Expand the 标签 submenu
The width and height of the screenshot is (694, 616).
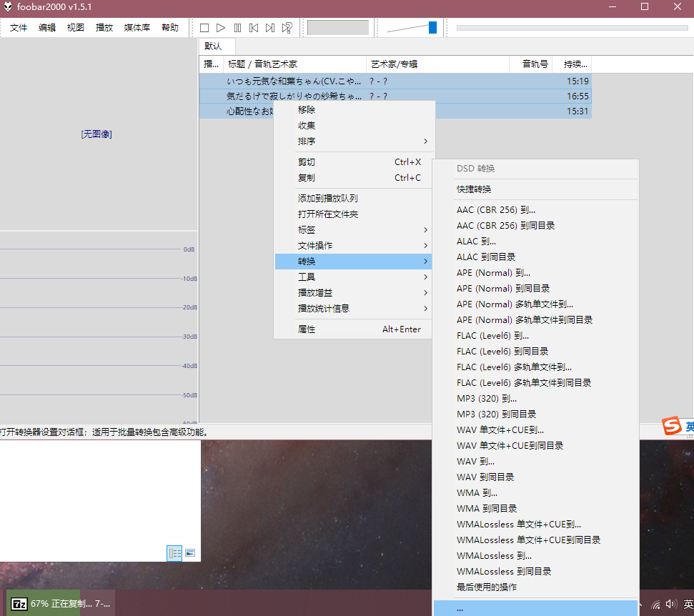353,229
